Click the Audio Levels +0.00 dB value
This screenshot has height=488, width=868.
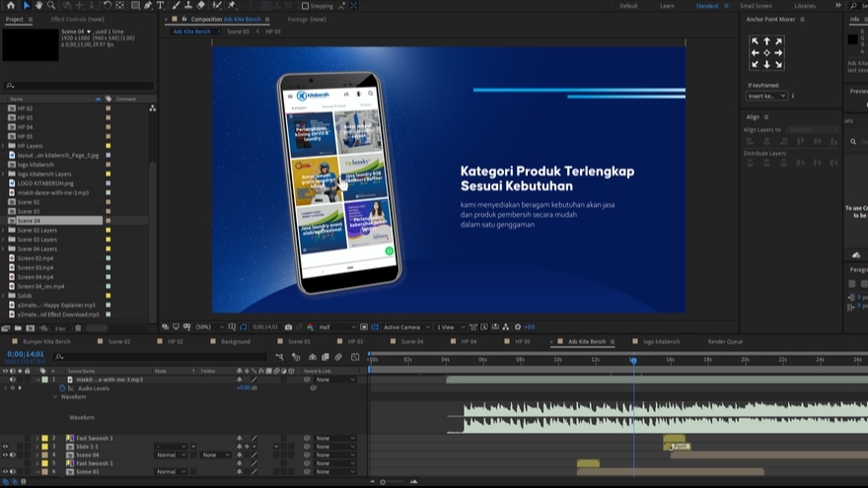[x=247, y=387]
